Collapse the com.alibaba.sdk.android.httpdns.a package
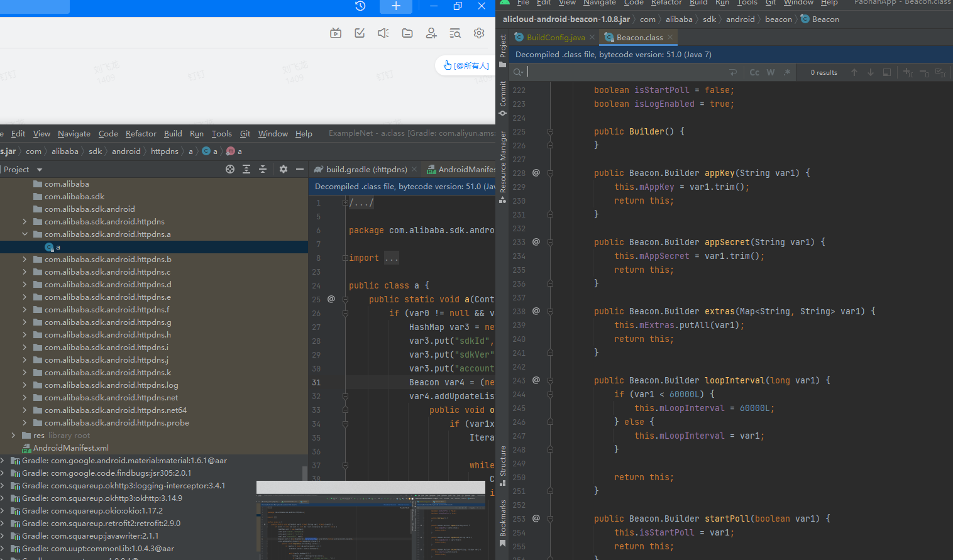953x560 pixels. click(x=25, y=234)
